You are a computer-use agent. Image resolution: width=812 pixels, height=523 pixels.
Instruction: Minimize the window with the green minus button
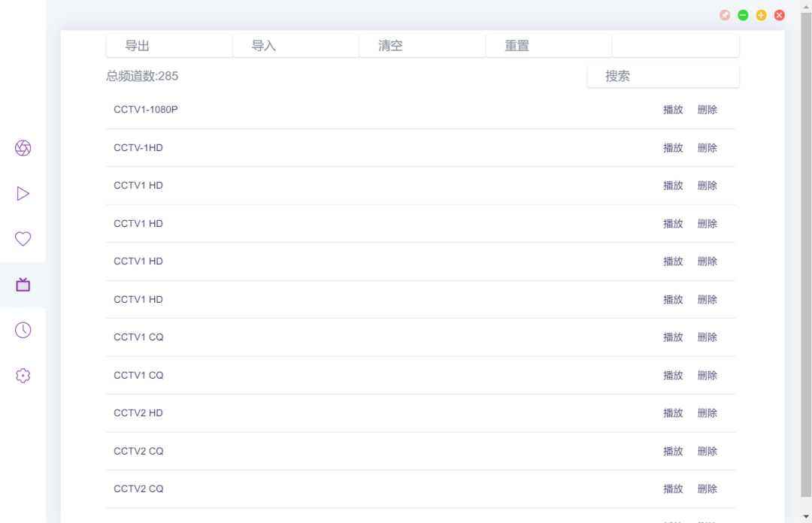743,15
